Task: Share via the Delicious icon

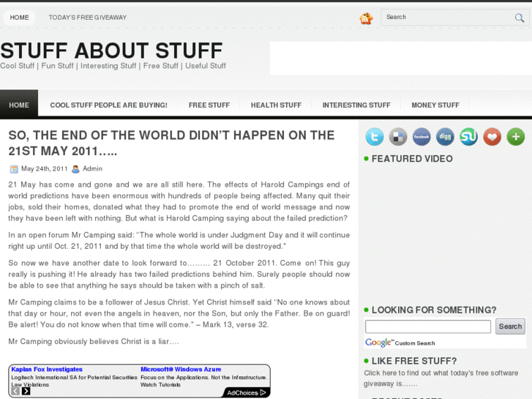Action: click(x=398, y=136)
